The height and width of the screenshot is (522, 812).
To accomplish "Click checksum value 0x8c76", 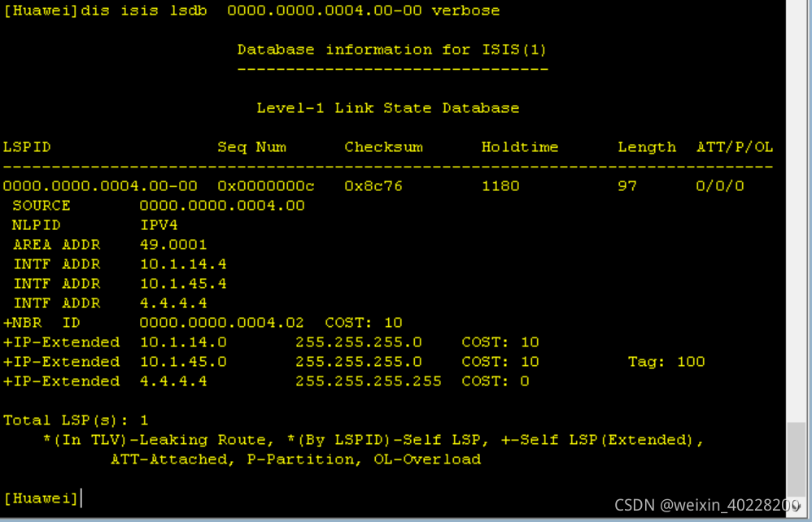I will [373, 186].
